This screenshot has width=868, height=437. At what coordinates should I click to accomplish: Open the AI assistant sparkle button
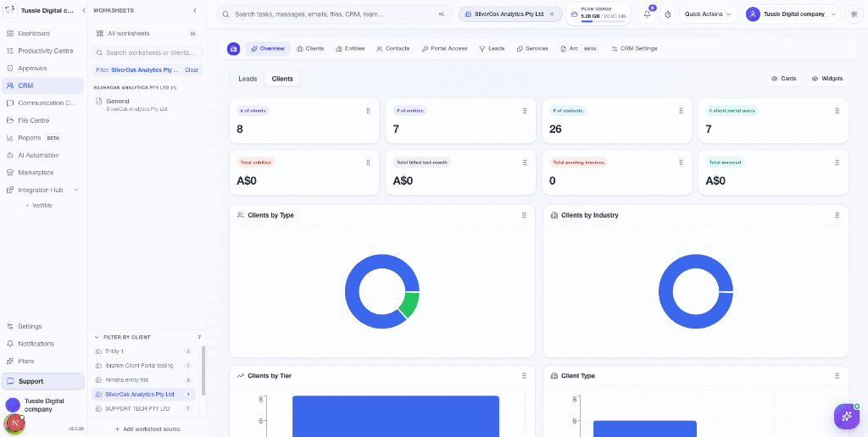[x=847, y=417]
